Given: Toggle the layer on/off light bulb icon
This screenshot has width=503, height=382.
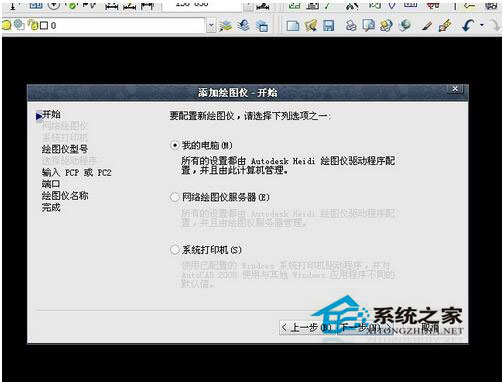Looking at the screenshot, I should point(7,25).
